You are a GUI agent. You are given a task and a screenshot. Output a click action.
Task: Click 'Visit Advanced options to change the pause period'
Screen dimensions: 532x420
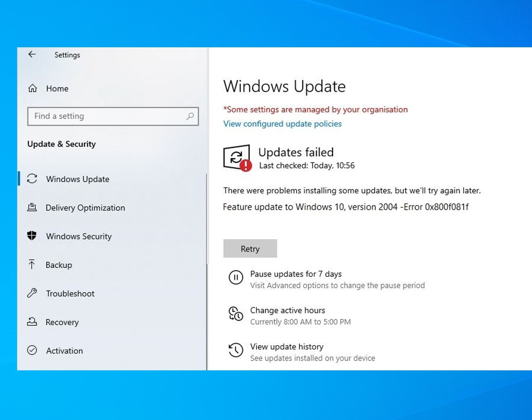tap(337, 285)
